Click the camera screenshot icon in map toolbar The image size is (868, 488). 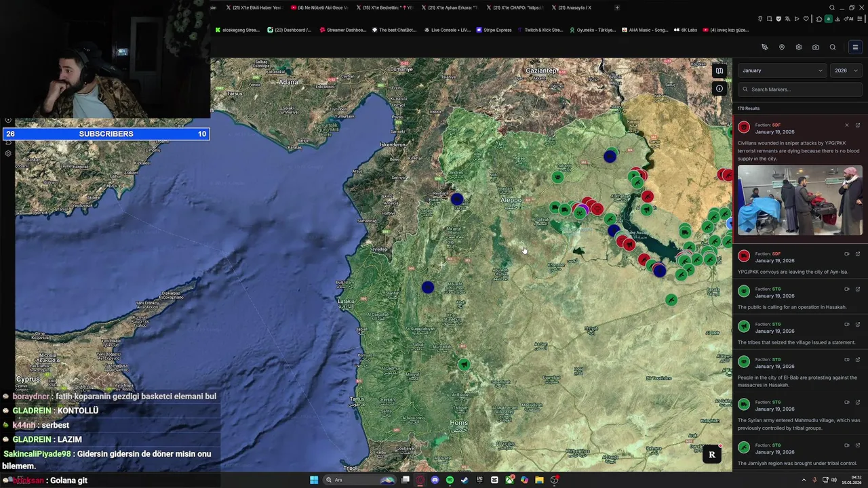click(x=816, y=47)
